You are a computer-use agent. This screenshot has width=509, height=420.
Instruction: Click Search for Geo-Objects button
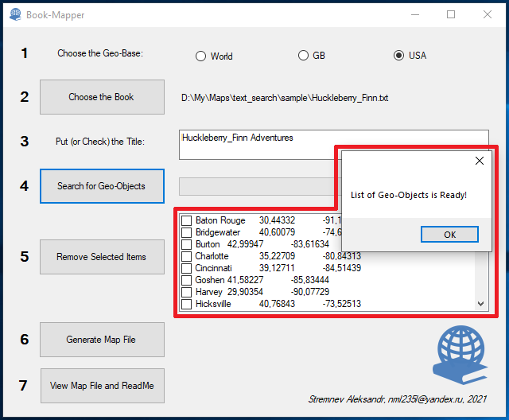(x=102, y=186)
